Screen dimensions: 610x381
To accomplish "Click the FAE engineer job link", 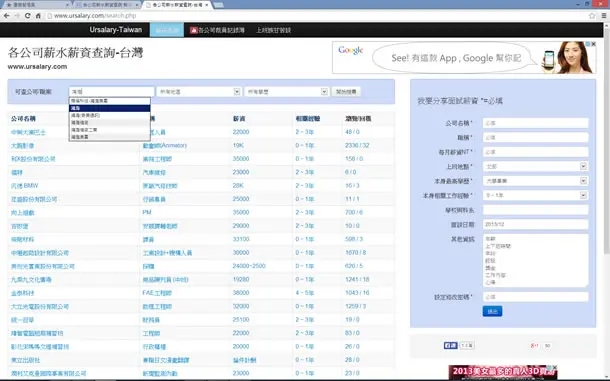I will (157, 293).
